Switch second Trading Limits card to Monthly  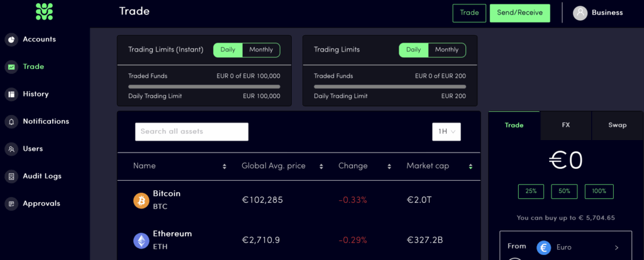tap(447, 50)
